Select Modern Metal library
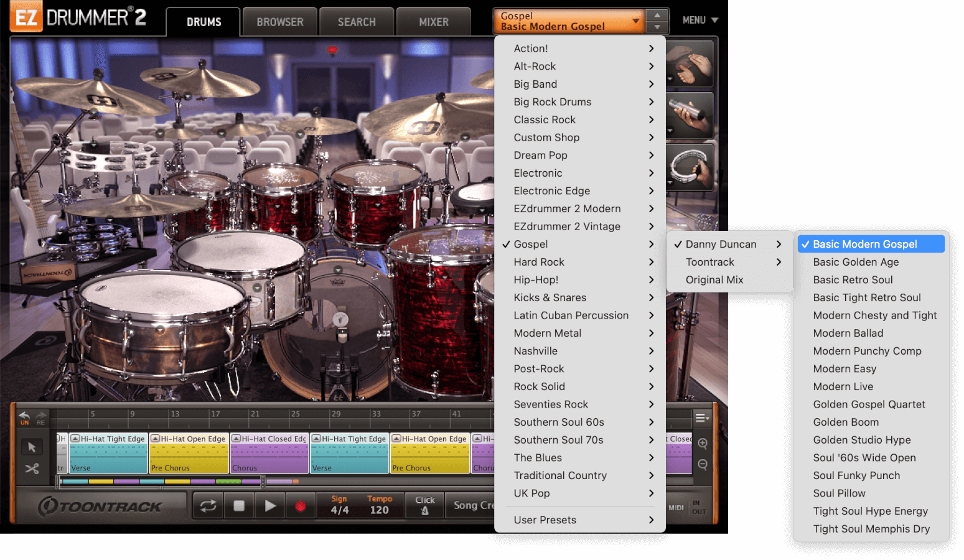Screen dimensions: 964x560 coord(580,334)
